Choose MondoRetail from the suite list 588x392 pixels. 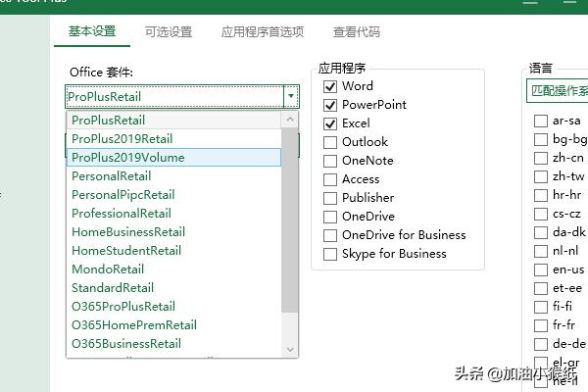pos(108,269)
